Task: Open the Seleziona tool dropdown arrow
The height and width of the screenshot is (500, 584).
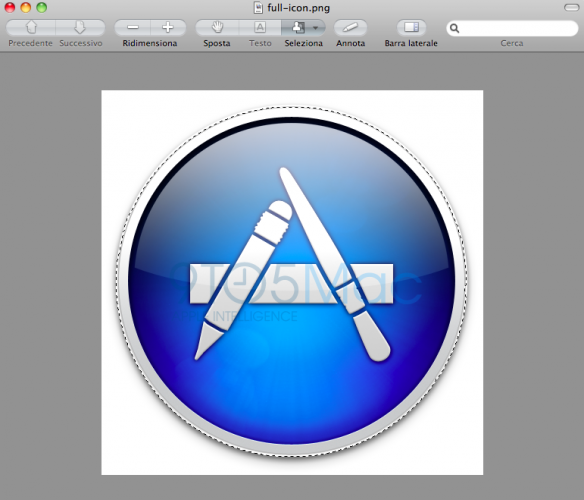Action: pos(315,28)
